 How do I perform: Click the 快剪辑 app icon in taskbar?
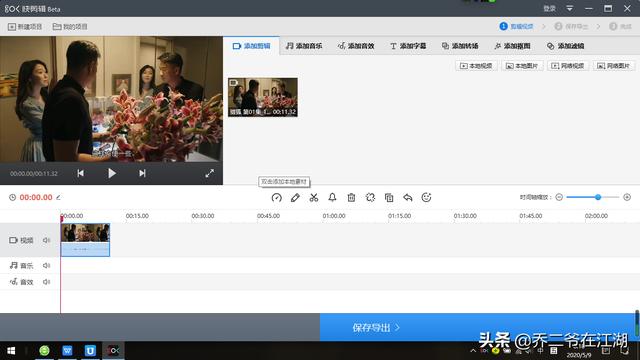pos(113,351)
